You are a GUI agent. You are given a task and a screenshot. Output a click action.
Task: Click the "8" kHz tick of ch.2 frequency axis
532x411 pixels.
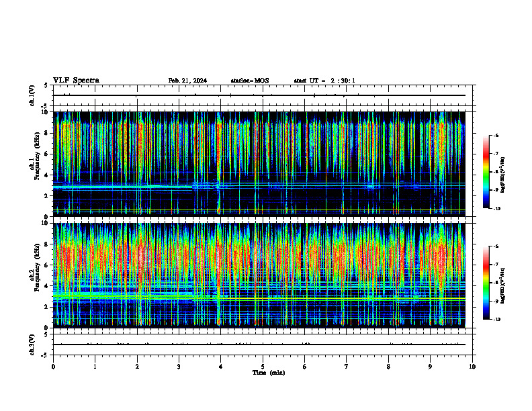47,244
